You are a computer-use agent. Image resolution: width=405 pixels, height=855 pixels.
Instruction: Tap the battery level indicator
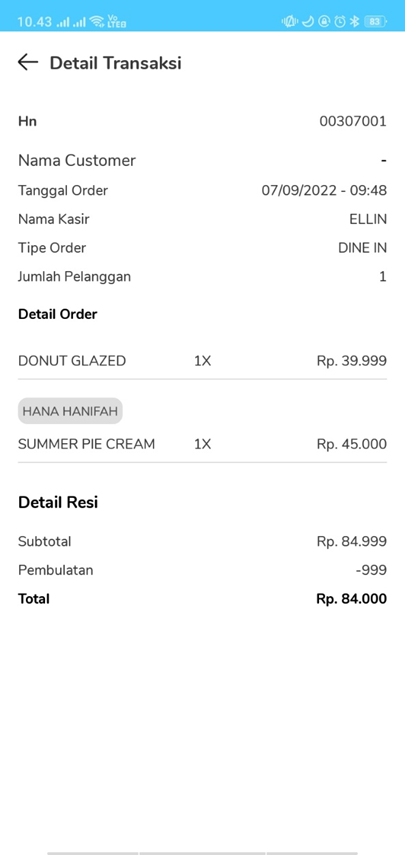[375, 22]
